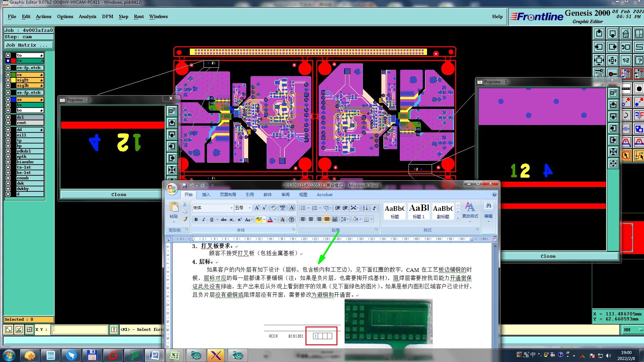Viewport: 644px width, 362px height.
Task: Open the font size dropdown showing 五号
Action: point(250,208)
